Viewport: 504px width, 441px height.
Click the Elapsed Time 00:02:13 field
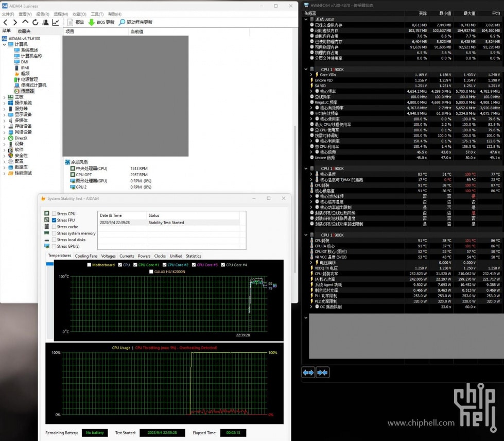click(x=233, y=433)
